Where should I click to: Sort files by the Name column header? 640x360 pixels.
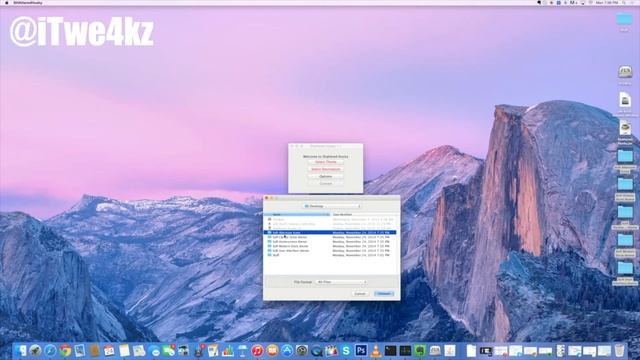tap(297, 214)
